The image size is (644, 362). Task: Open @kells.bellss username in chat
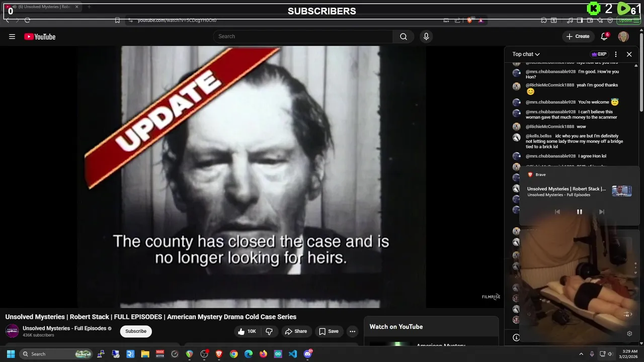(539, 136)
